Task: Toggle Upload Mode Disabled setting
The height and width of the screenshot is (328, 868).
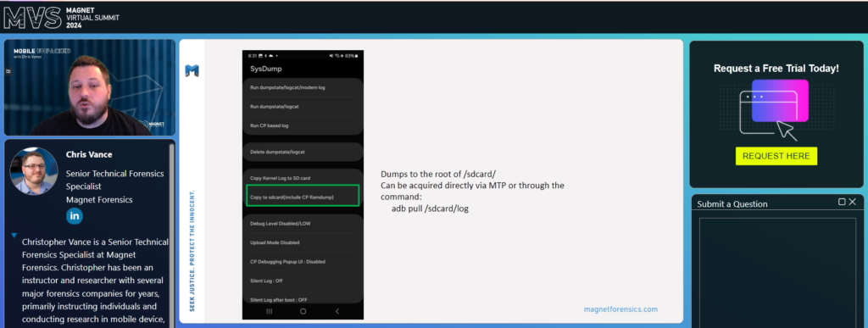Action: [303, 242]
